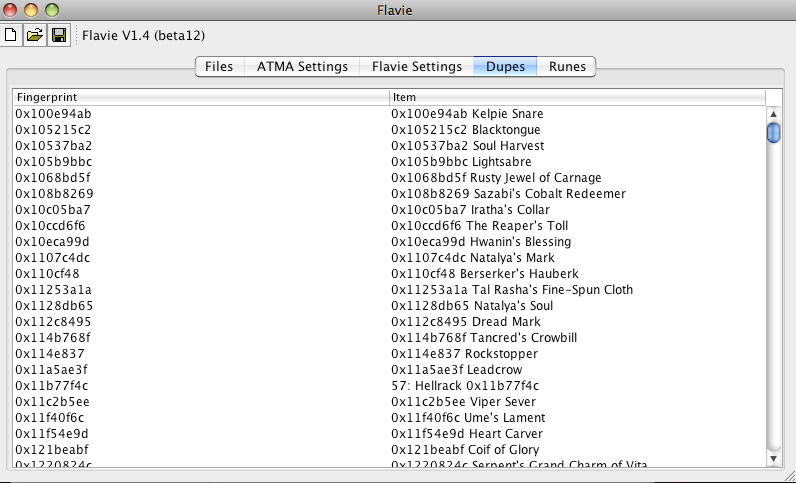Click the Fingerprint column header

[x=201, y=97]
